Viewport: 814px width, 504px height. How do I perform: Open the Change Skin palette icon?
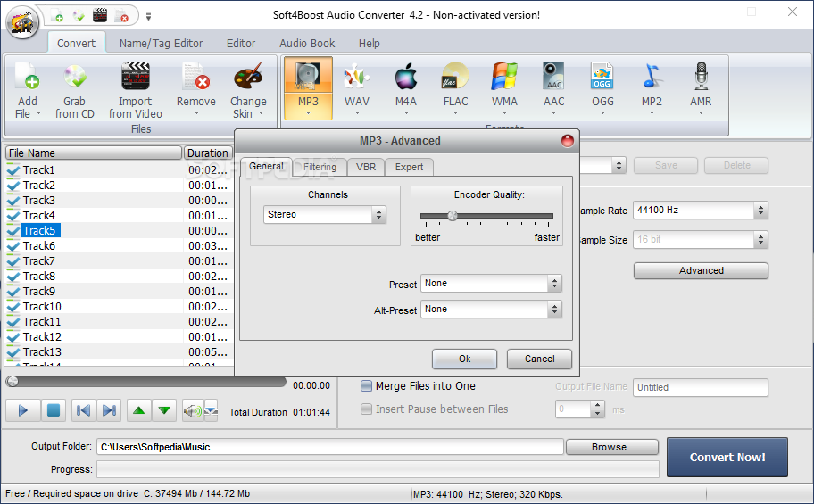[248, 77]
